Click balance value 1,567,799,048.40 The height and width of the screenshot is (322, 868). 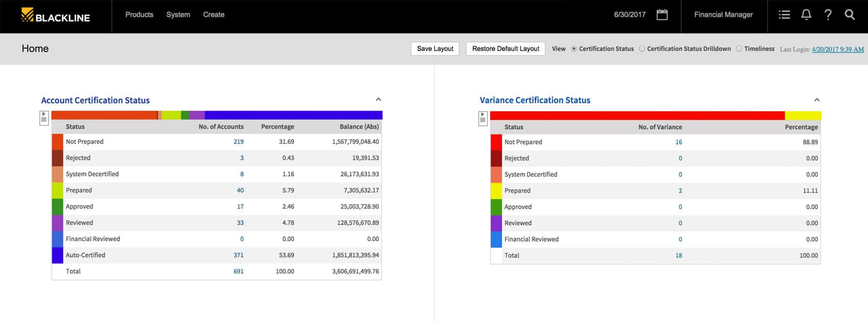(355, 142)
